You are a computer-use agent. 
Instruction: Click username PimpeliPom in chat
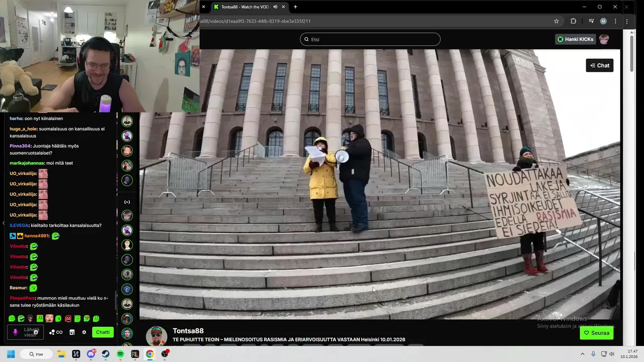coord(22,298)
